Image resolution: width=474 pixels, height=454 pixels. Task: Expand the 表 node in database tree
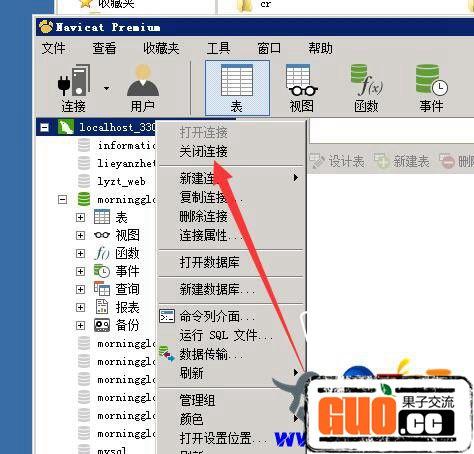[x=80, y=217]
